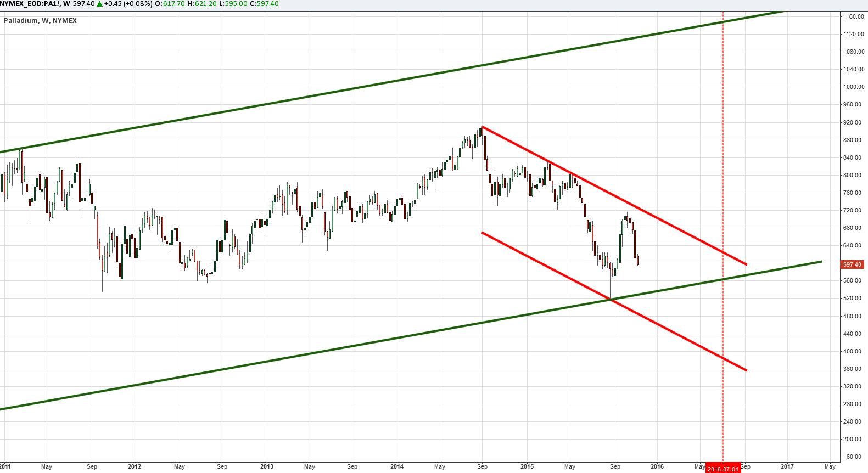This screenshot has width=868, height=473.
Task: Select the red dashed vertical line
Action: tap(723, 165)
